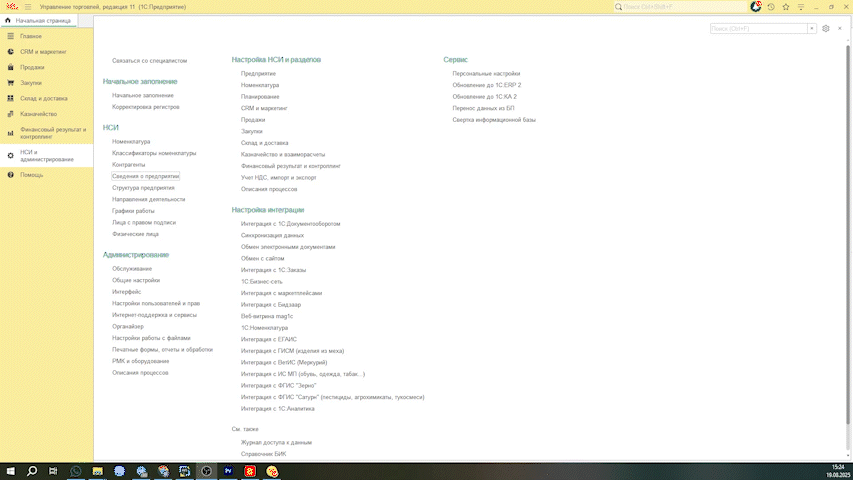Open Начальное заполнение link

click(x=143, y=95)
